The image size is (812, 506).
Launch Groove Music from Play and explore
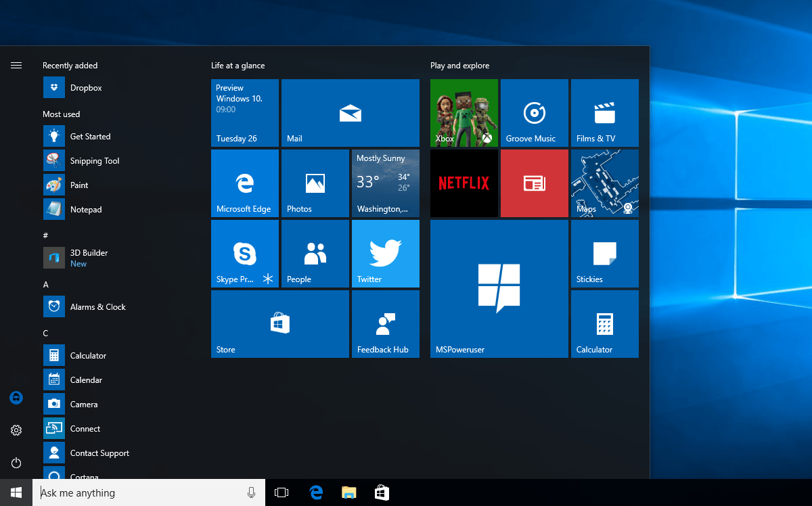coord(534,113)
